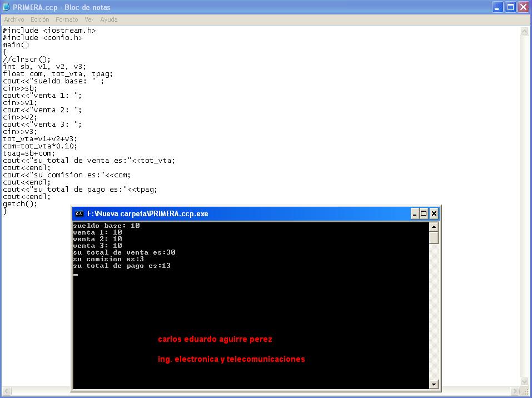This screenshot has width=532, height=398.
Task: Click the 'su total de venta es:' cout line
Action: (x=89, y=160)
